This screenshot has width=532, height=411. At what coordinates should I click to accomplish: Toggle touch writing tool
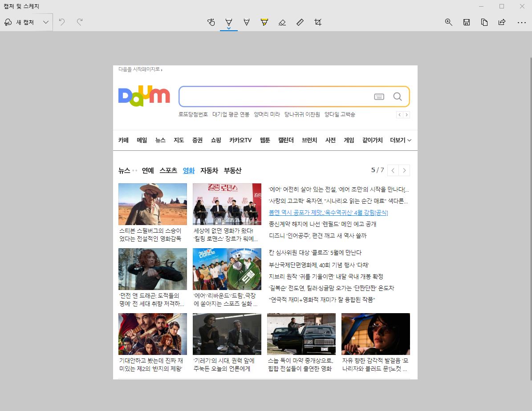(x=211, y=22)
